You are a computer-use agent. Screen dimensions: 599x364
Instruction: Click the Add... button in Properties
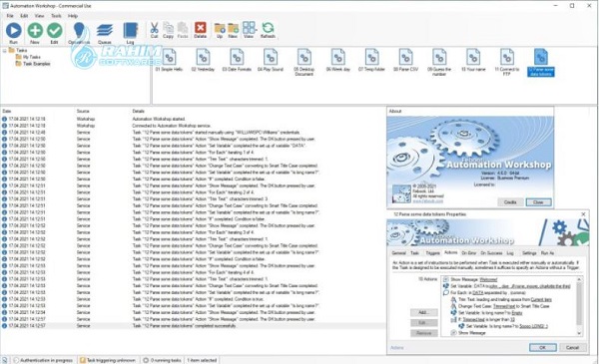[x=423, y=312]
